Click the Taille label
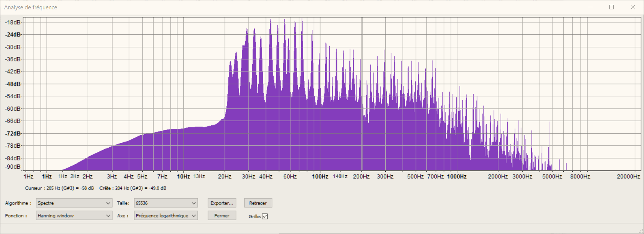This screenshot has width=644, height=234. pos(123,203)
